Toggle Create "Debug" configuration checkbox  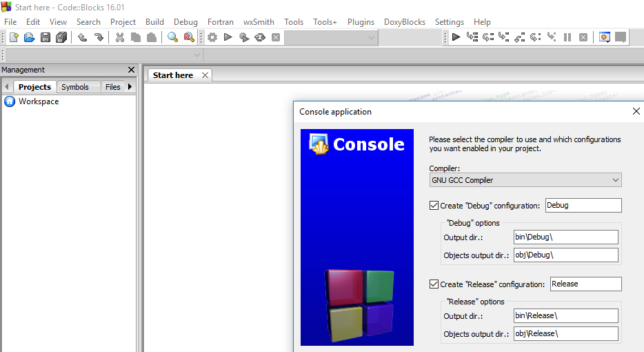434,205
